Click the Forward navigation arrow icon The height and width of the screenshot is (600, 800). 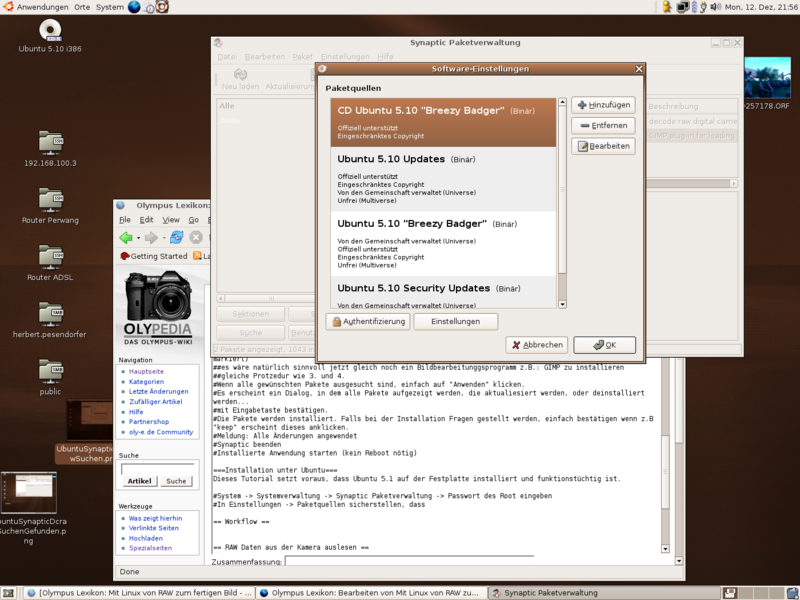point(151,237)
